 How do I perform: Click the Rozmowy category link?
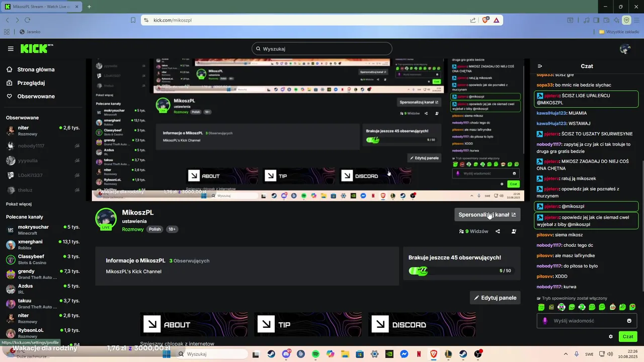133,229
